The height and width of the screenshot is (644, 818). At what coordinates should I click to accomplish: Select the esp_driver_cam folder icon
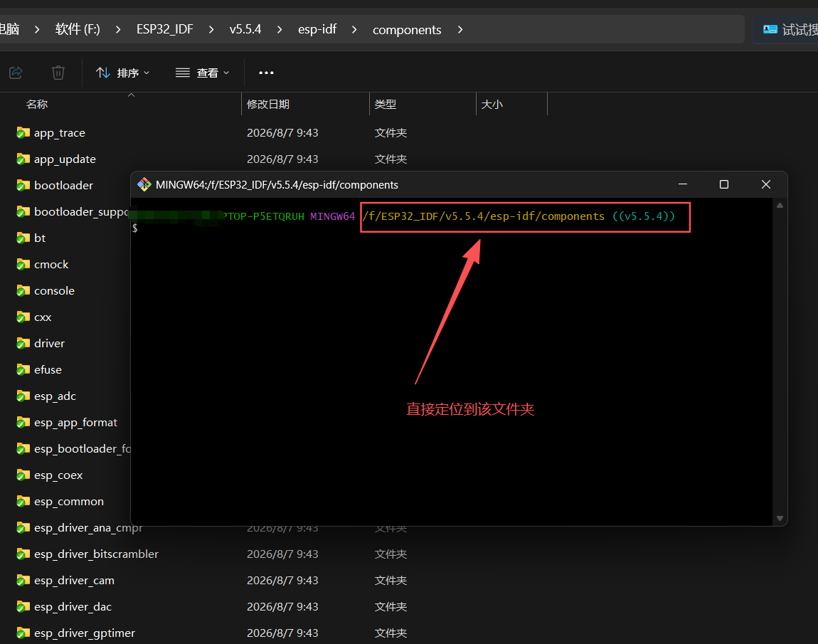pos(23,581)
